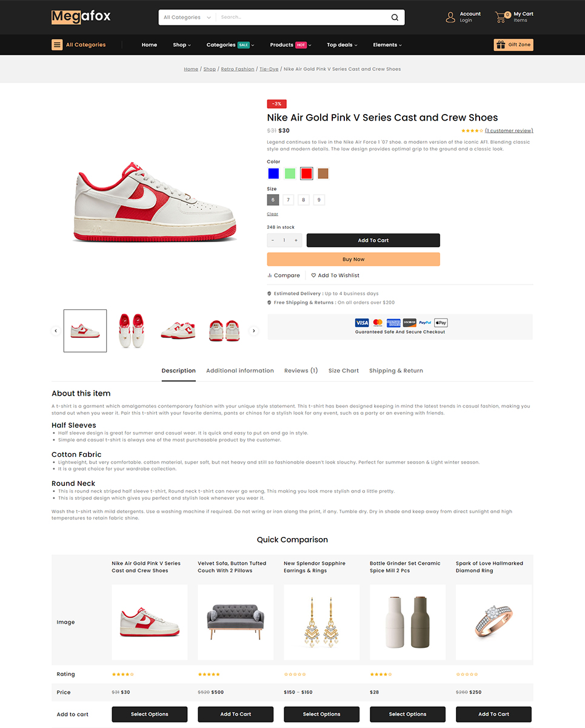The width and height of the screenshot is (585, 728).
Task: Click the Compare chart icon
Action: (270, 275)
